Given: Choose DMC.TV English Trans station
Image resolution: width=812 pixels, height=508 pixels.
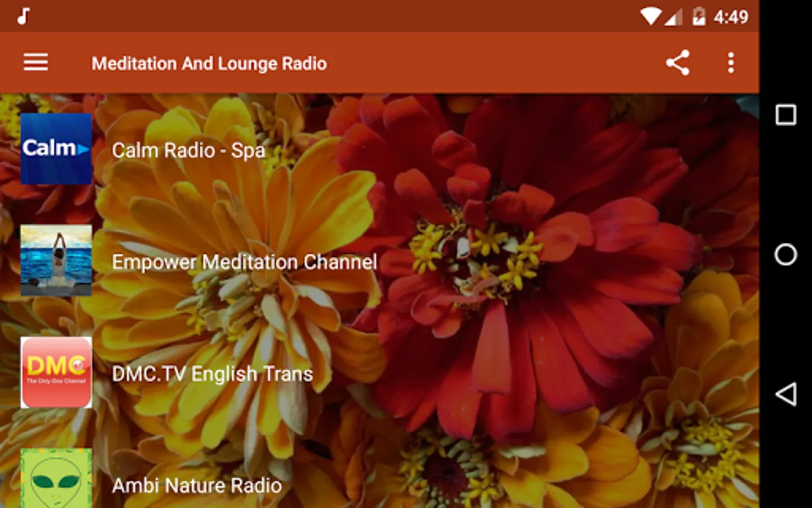Looking at the screenshot, I should pos(212,374).
